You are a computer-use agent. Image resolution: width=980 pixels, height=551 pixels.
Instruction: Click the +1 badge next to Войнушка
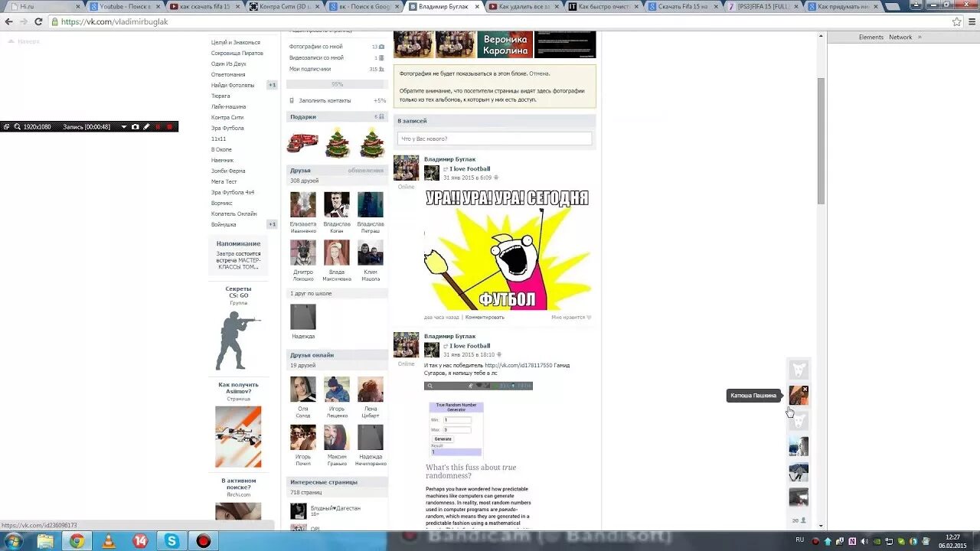(272, 224)
